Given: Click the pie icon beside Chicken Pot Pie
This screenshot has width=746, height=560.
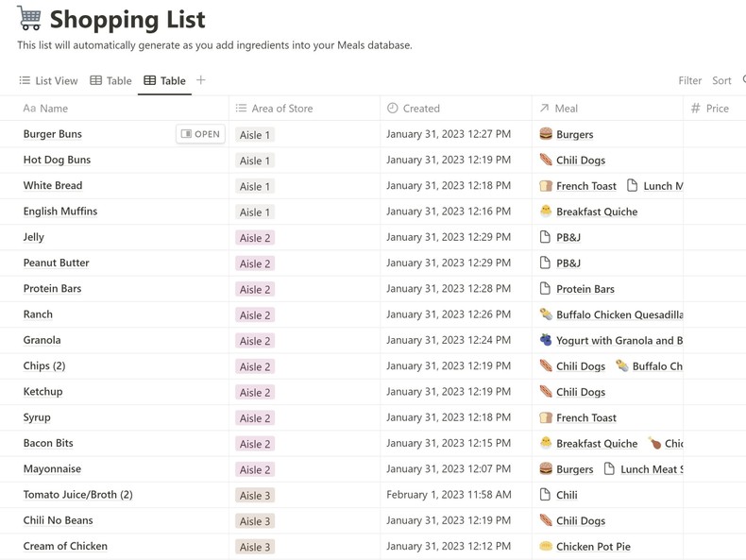Looking at the screenshot, I should tap(545, 546).
